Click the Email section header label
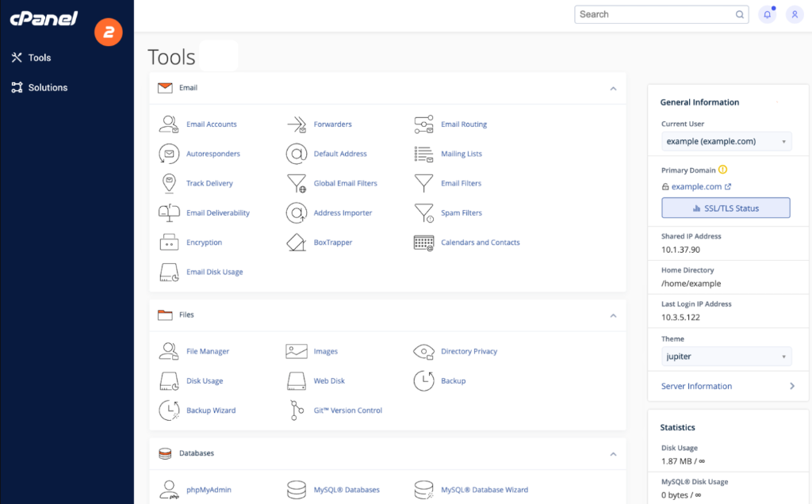The height and width of the screenshot is (504, 812). click(x=188, y=87)
